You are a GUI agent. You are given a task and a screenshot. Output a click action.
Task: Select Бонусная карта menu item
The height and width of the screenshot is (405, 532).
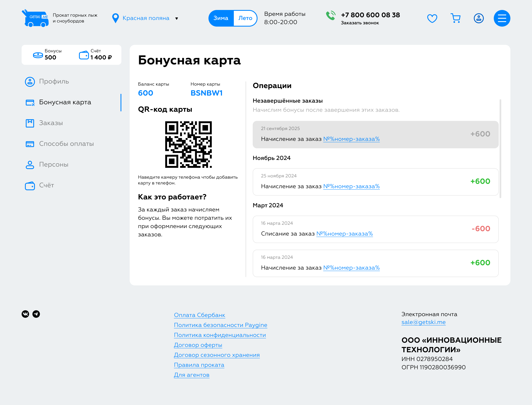point(65,102)
